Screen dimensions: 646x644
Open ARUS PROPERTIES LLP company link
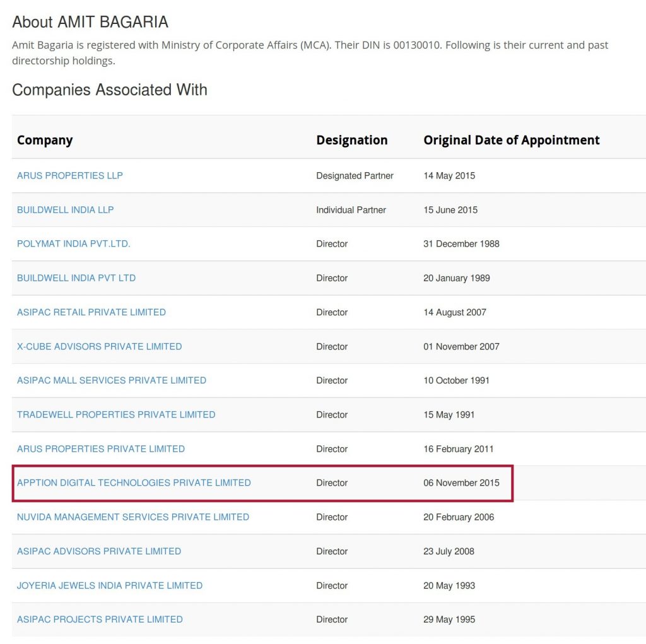69,175
